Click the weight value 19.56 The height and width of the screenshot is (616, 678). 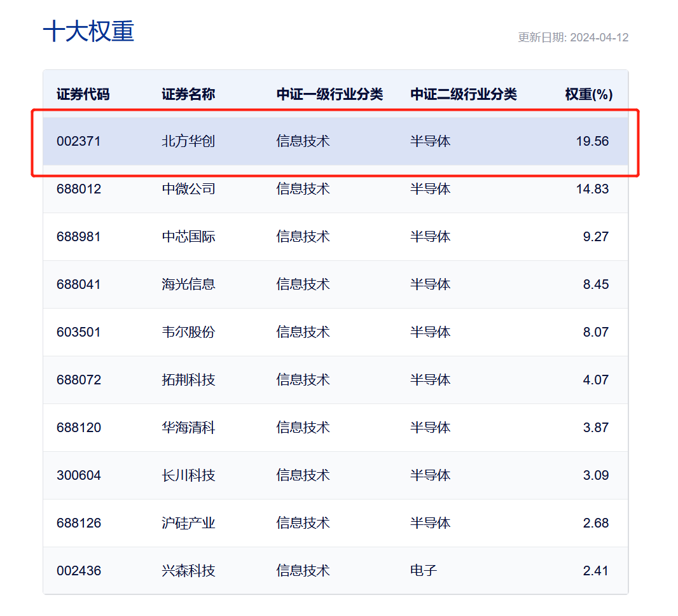tap(592, 141)
